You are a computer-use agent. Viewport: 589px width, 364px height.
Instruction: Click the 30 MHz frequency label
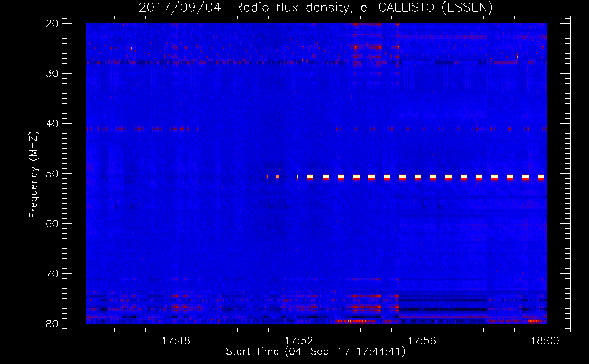point(52,74)
